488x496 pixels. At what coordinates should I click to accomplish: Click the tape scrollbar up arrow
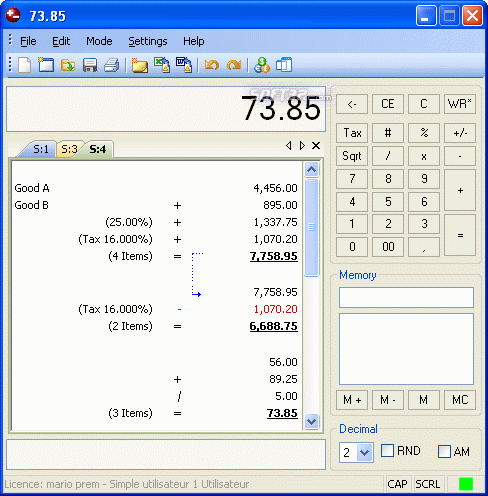tap(311, 169)
